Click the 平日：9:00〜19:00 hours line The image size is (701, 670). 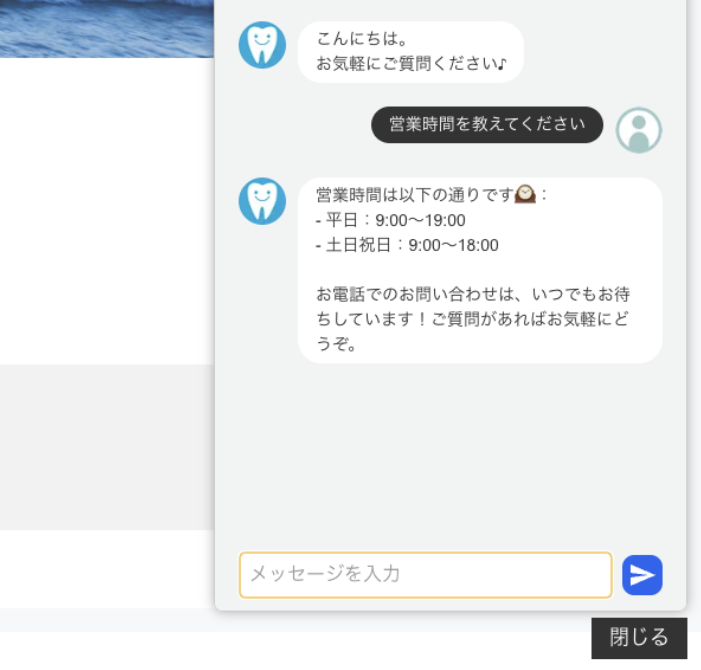pyautogui.click(x=390, y=220)
